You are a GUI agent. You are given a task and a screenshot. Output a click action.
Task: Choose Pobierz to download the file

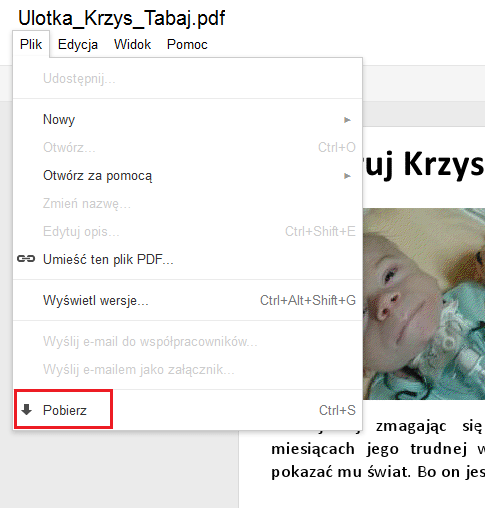[187, 410]
